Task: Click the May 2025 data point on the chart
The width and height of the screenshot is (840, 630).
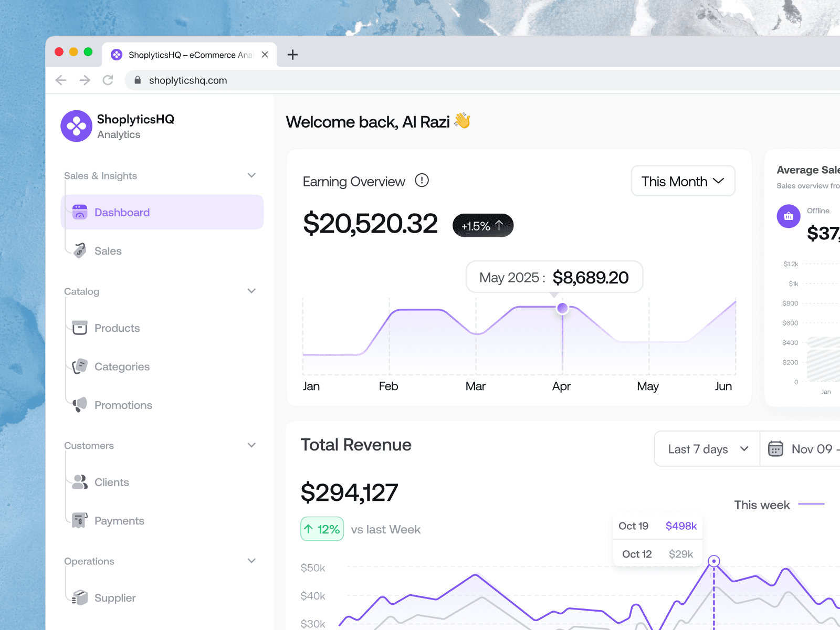Action: click(562, 309)
